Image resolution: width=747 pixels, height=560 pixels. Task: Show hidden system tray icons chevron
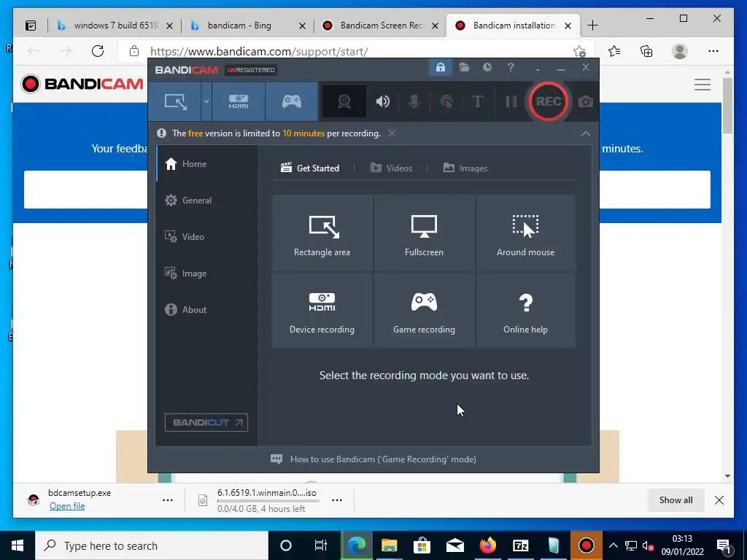pos(613,545)
